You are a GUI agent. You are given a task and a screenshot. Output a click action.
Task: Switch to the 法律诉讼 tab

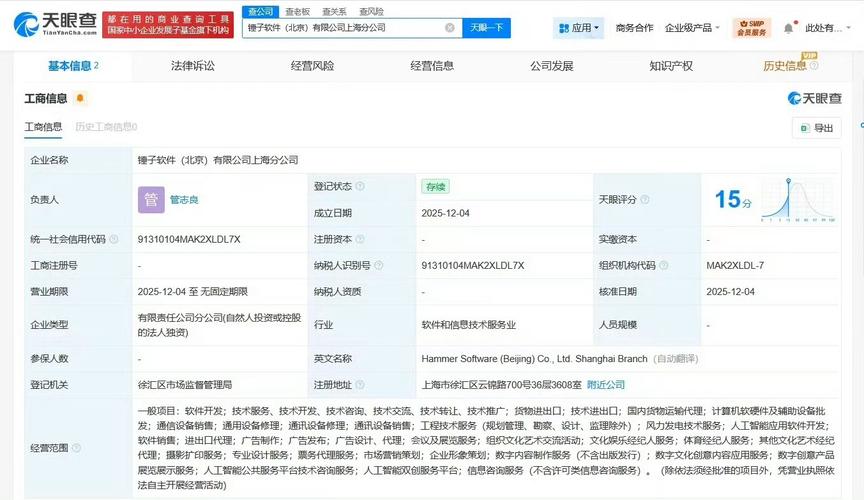(193, 66)
